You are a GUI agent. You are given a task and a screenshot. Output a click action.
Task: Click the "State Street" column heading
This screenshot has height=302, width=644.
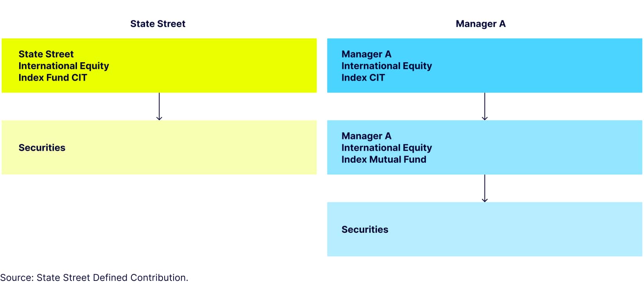click(x=157, y=24)
